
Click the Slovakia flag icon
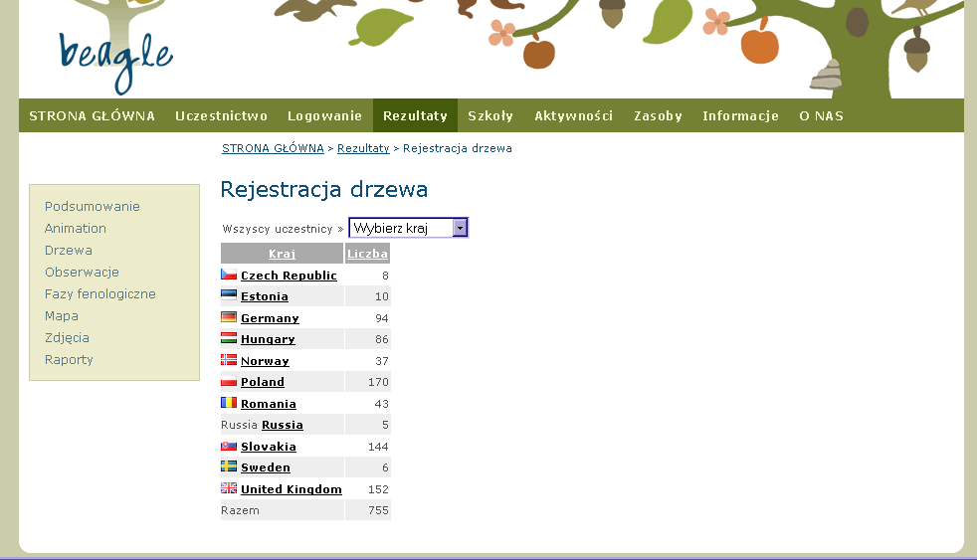click(229, 446)
